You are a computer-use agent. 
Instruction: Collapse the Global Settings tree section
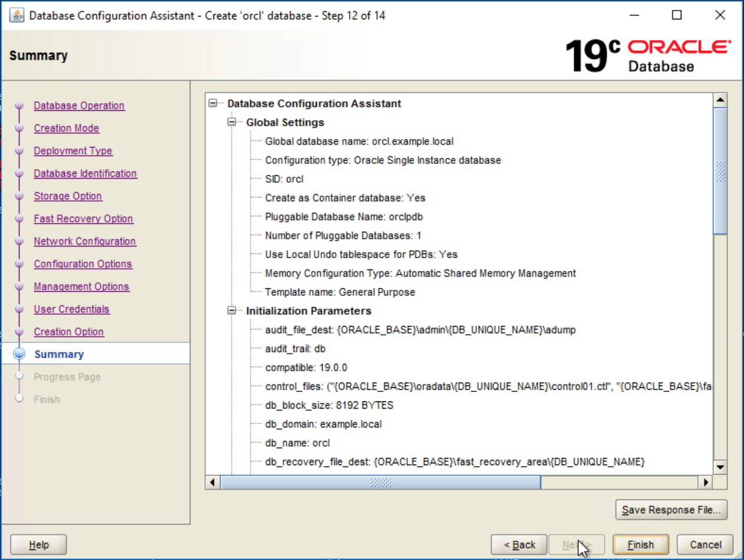(x=232, y=122)
